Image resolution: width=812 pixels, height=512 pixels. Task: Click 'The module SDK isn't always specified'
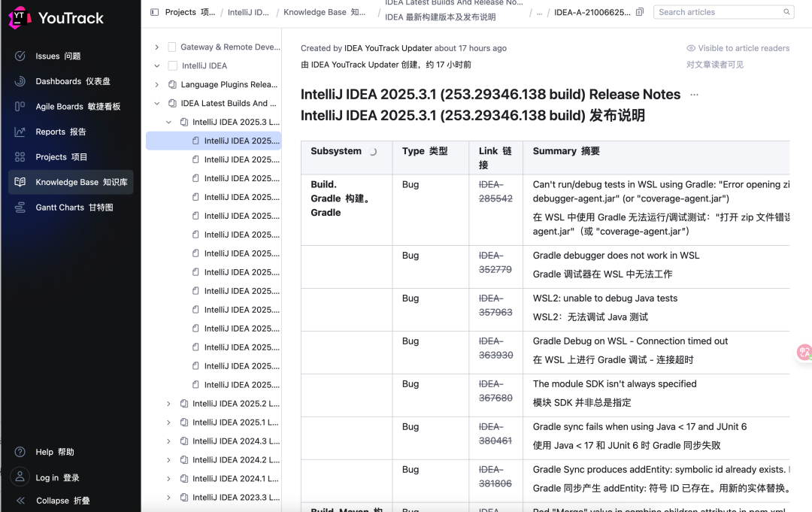click(x=615, y=384)
